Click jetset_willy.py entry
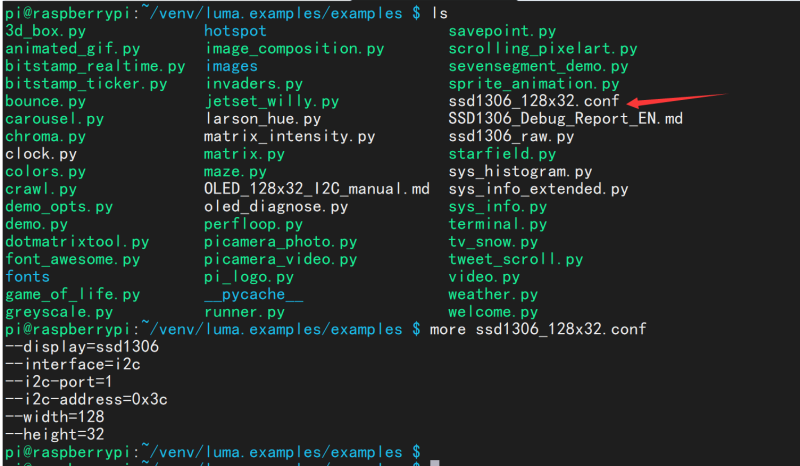This screenshot has height=466, width=800. coord(271,101)
